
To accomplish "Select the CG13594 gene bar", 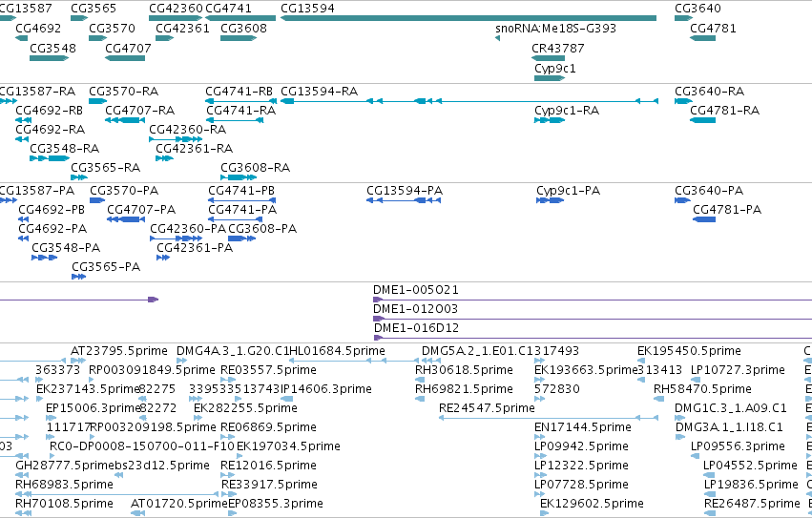I will (468, 18).
